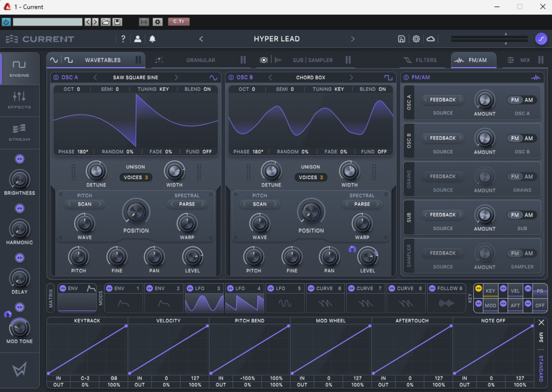Click the OSC B Level knob

368,257
